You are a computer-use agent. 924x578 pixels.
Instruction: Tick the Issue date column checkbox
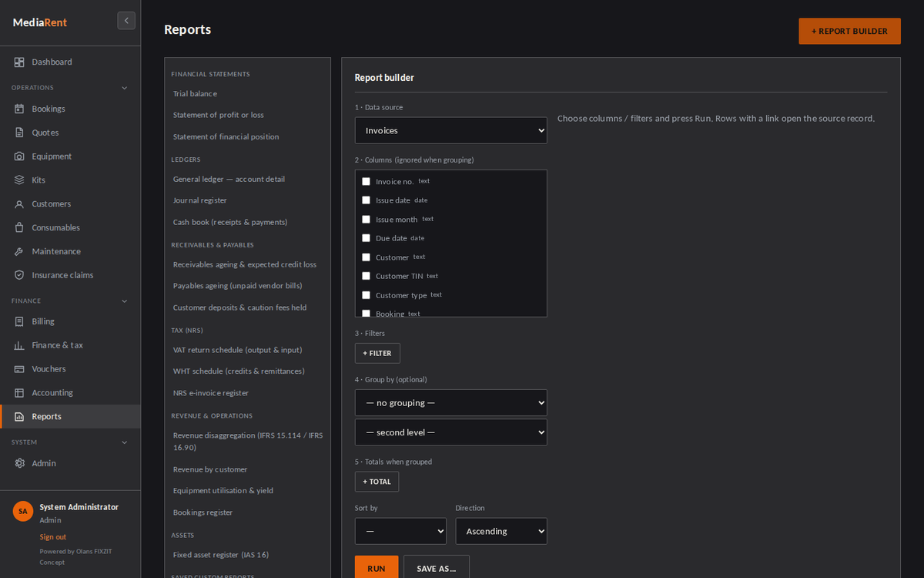366,200
